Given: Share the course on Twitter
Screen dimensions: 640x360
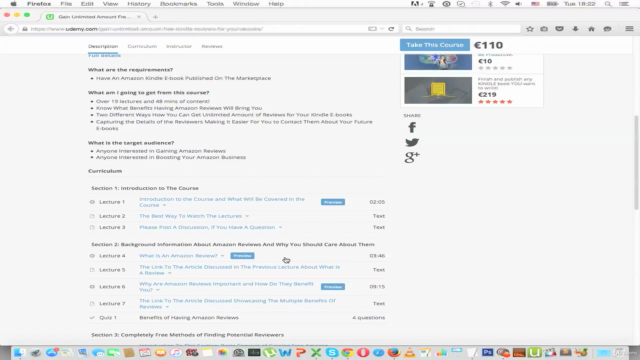Looking at the screenshot, I should [x=412, y=142].
